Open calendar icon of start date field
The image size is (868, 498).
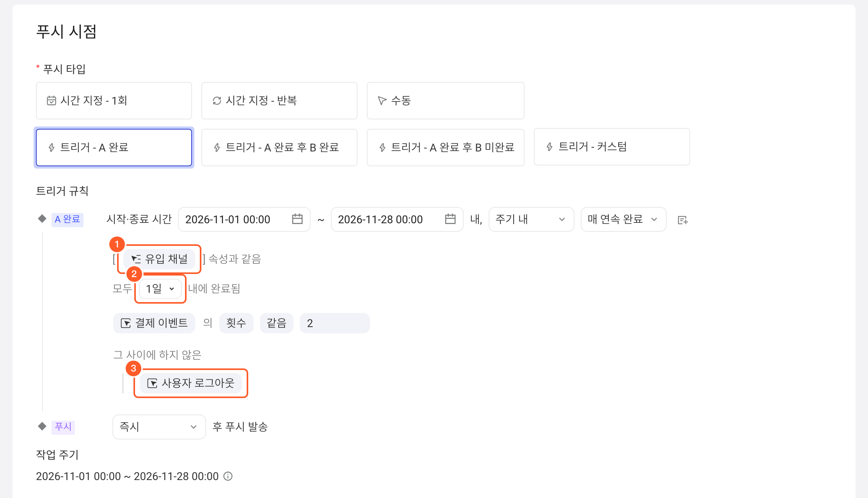(297, 219)
